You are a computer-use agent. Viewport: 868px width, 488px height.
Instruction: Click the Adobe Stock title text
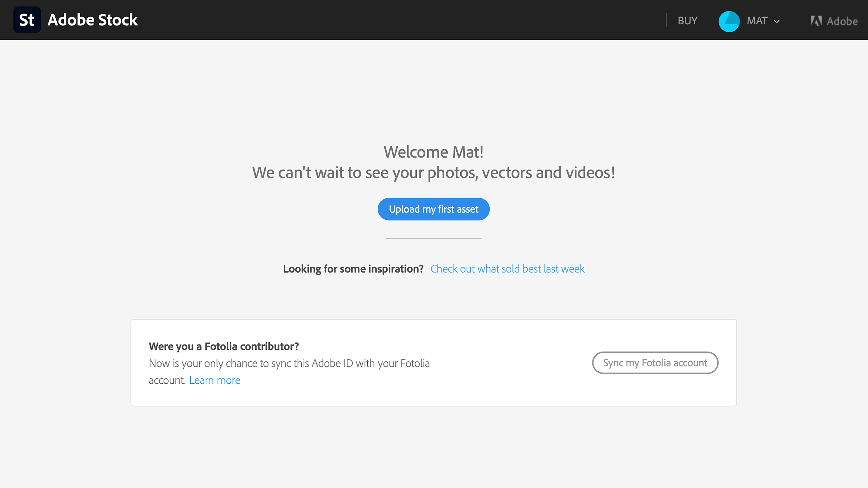click(93, 20)
